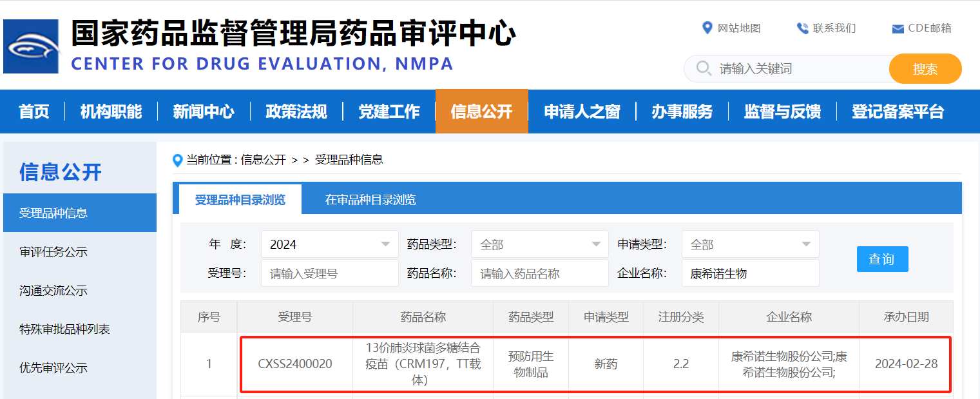This screenshot has width=980, height=399.
Task: Click the 受理号 input field
Action: (x=330, y=273)
